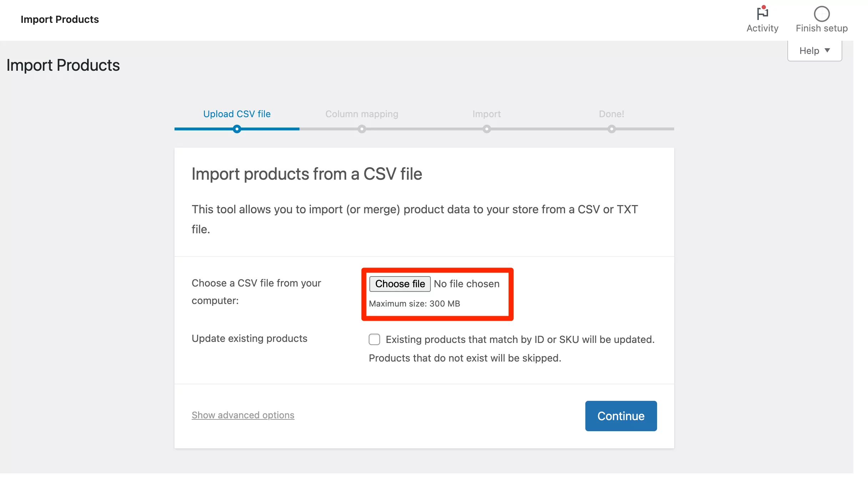Screen dimensions: 868x488
Task: Toggle the Update existing products option
Action: [x=374, y=339]
